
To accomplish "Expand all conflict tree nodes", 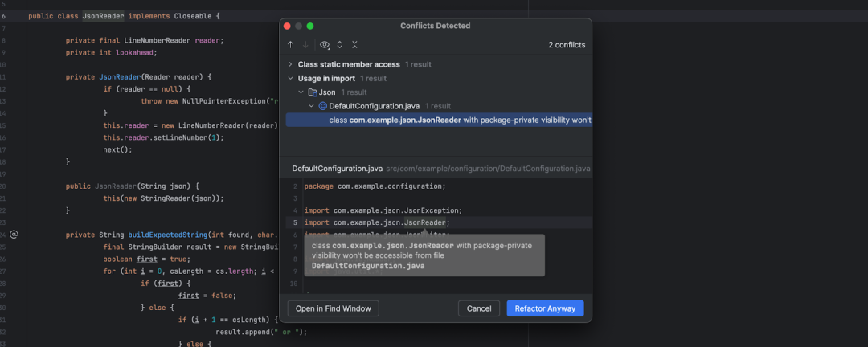I will pos(340,45).
